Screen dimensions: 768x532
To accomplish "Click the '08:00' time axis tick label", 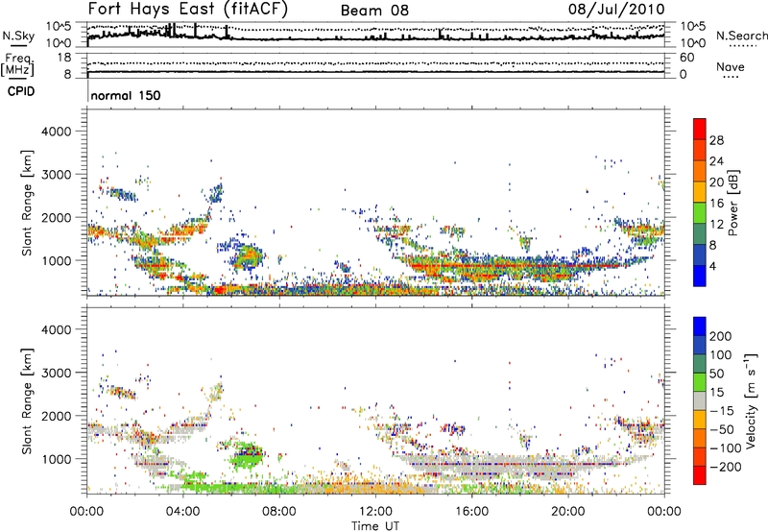I will pos(279,512).
